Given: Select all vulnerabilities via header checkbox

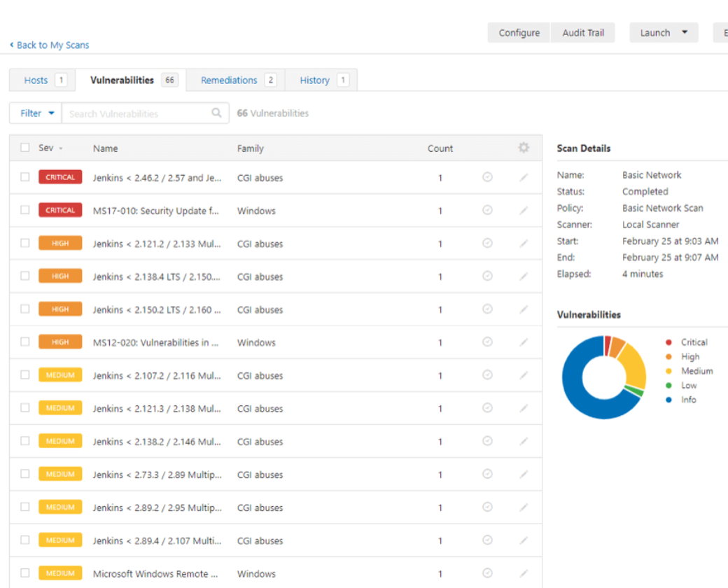Looking at the screenshot, I should 24,148.
